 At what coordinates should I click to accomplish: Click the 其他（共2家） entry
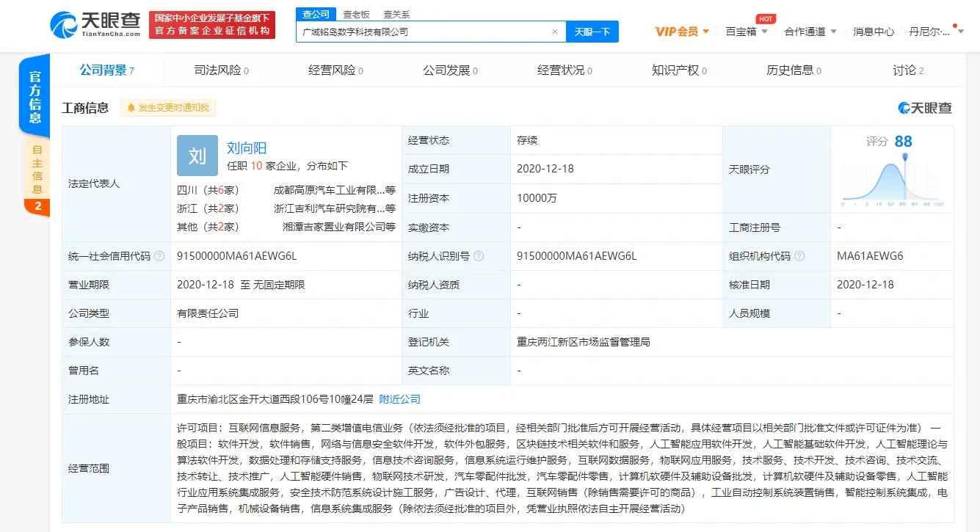coord(208,227)
